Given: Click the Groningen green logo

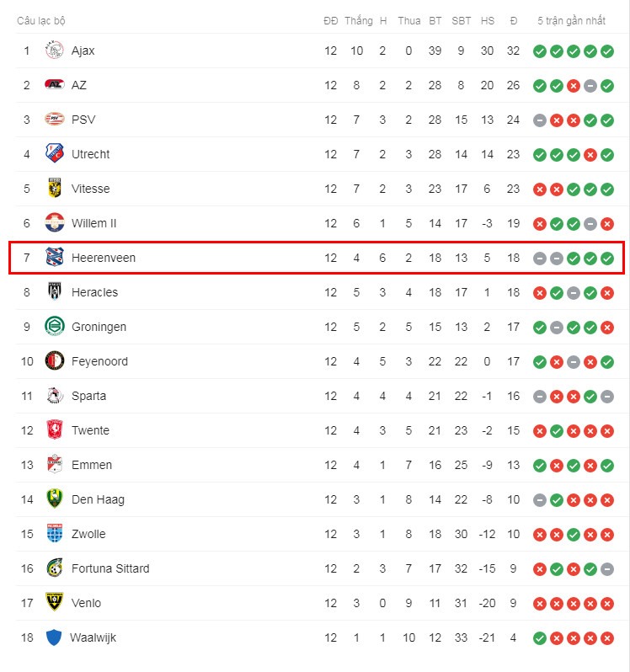Looking at the screenshot, I should 55,327.
